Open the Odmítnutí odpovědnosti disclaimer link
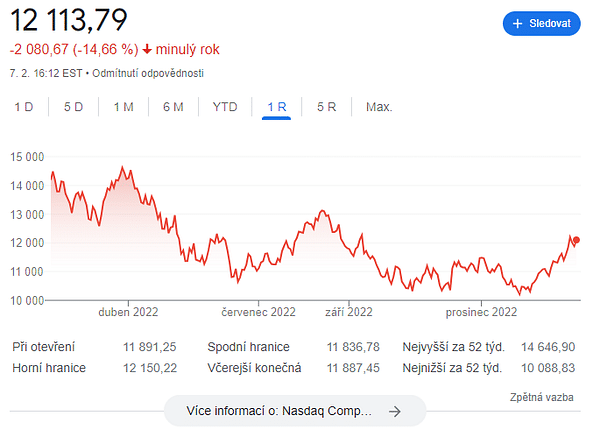This screenshot has width=600, height=436. pos(148,73)
